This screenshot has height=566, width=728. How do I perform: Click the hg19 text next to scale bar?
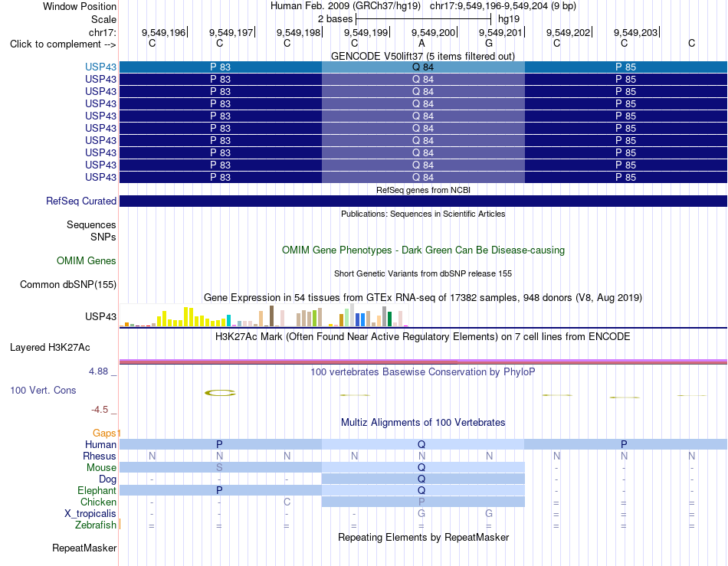tap(508, 19)
